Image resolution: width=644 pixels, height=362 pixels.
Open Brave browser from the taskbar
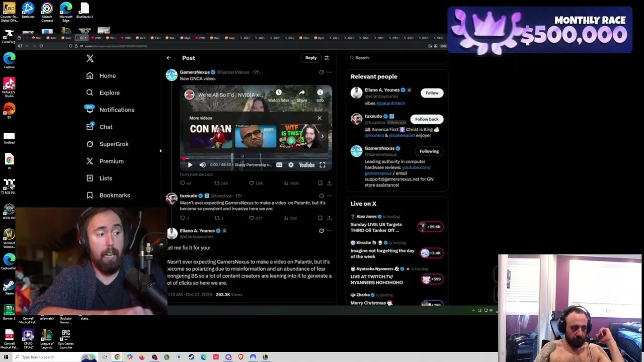click(x=240, y=357)
